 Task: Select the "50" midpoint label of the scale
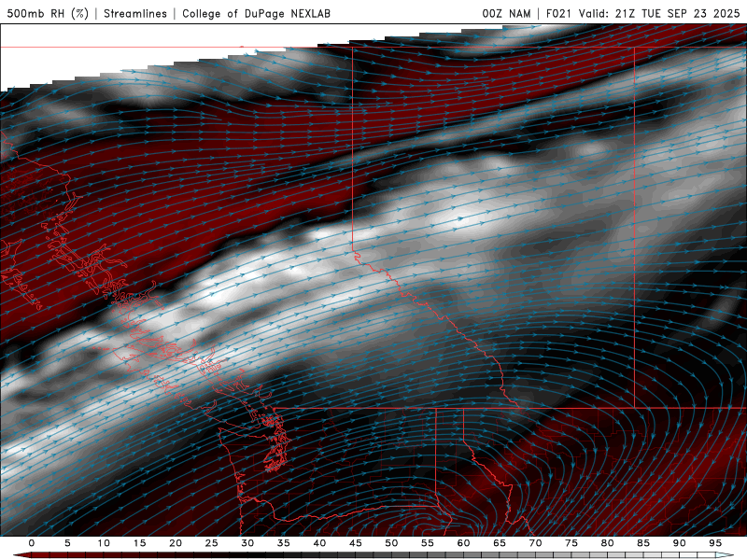pos(391,543)
